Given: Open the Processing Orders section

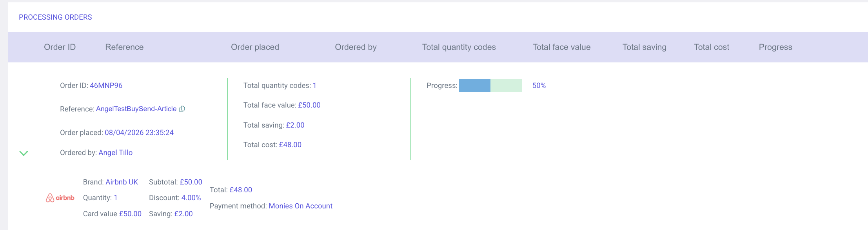Looking at the screenshot, I should coord(55,17).
